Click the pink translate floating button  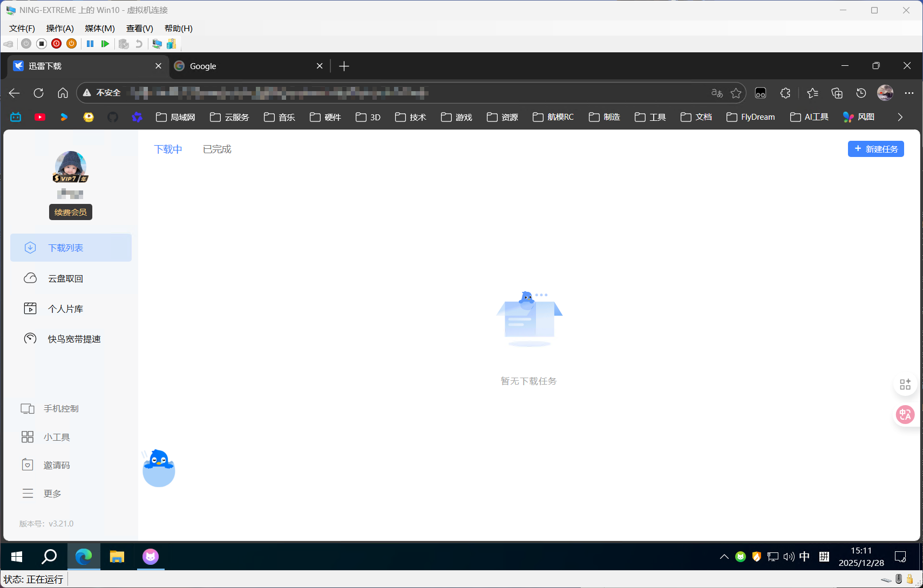click(x=905, y=415)
